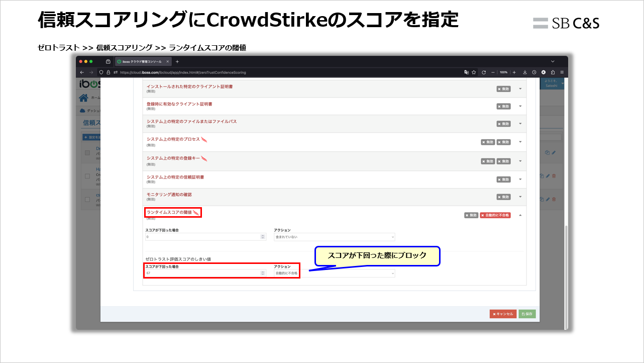This screenshot has height=363, width=644.
Task: Collapse the ランタイムスコアの閾値 section
Action: [x=520, y=214]
